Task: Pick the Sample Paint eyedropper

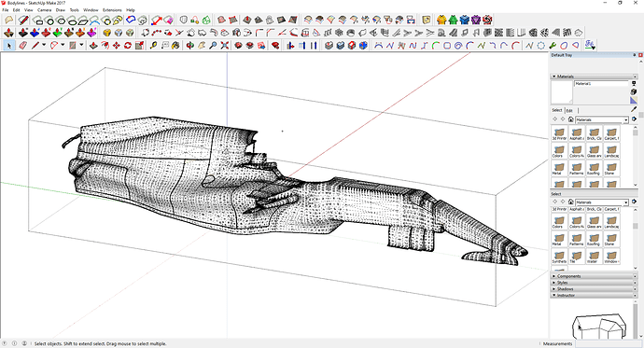Action: pyautogui.click(x=634, y=109)
